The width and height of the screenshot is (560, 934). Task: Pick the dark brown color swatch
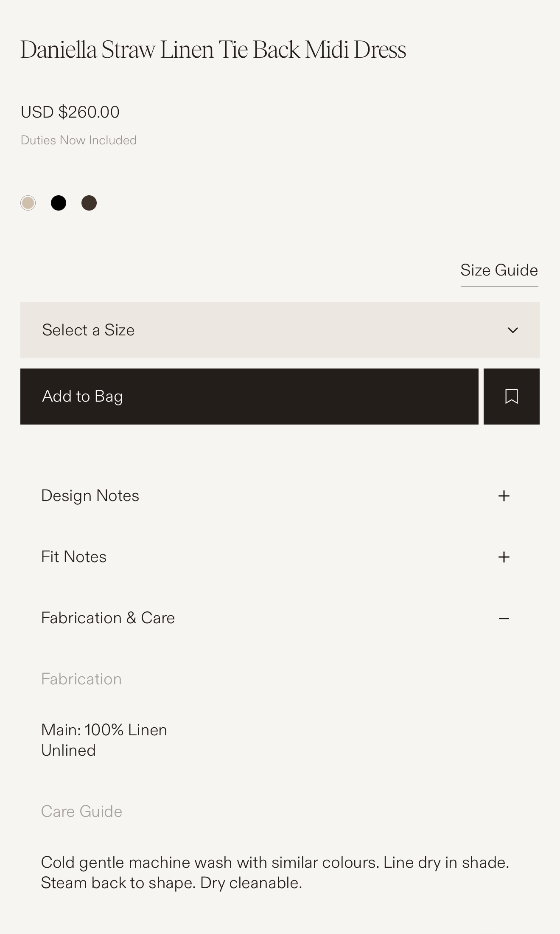[x=89, y=203]
